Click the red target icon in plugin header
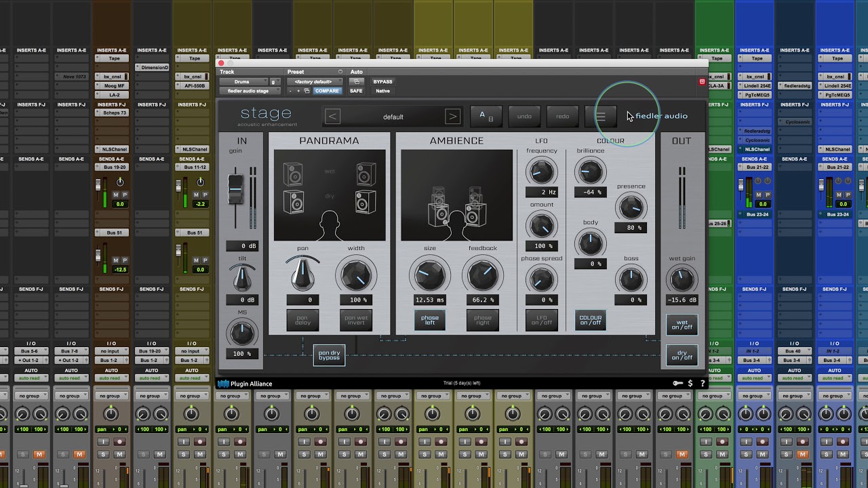Screen dimensions: 868x488 point(702,81)
